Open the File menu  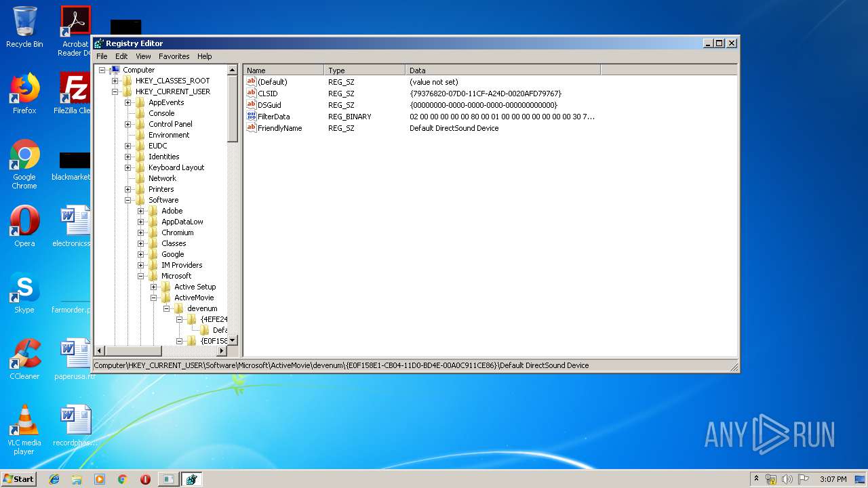coord(102,56)
